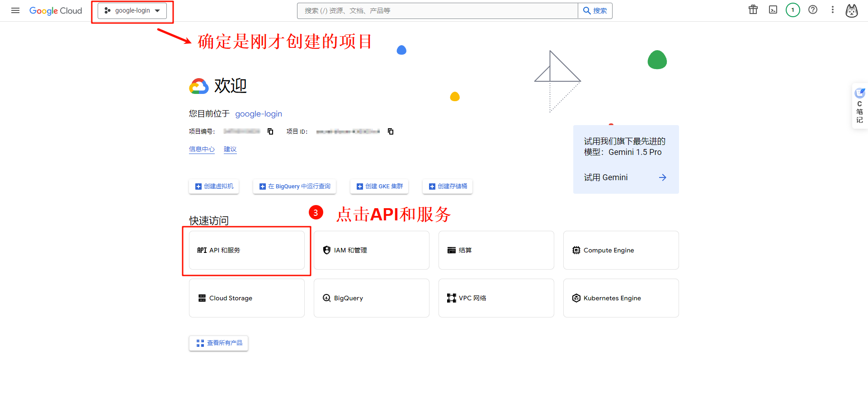868x415 pixels.
Task: Copy the project ID (项目 ID)
Action: pyautogui.click(x=391, y=131)
